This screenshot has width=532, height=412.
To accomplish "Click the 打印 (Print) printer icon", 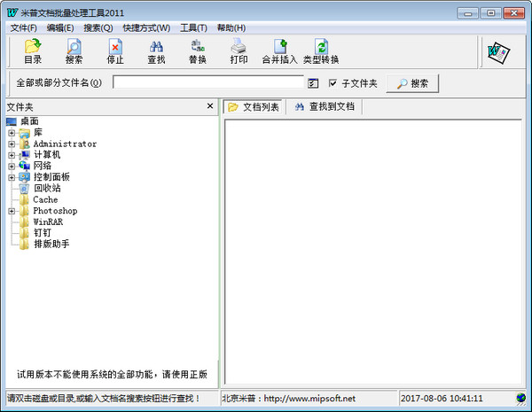I will (239, 52).
